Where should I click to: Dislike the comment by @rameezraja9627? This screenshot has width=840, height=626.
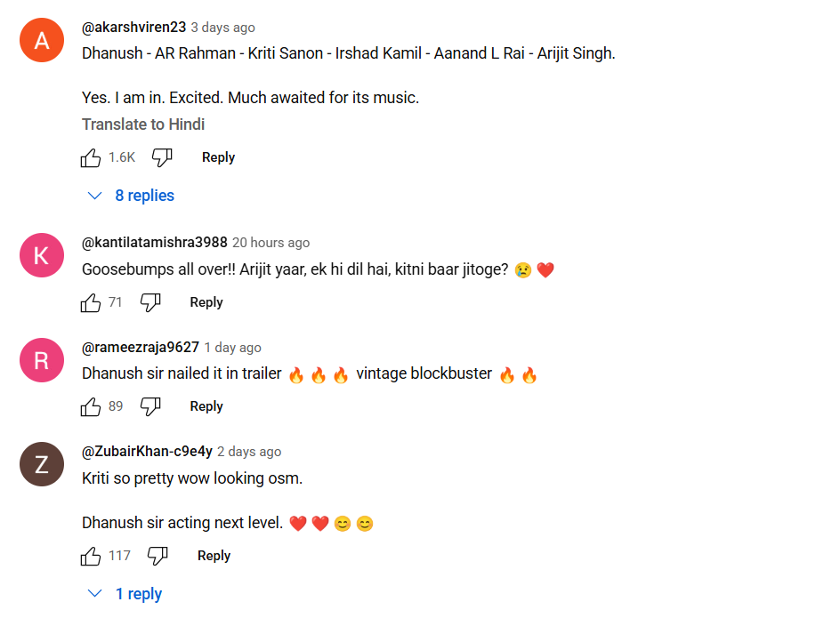tap(150, 407)
